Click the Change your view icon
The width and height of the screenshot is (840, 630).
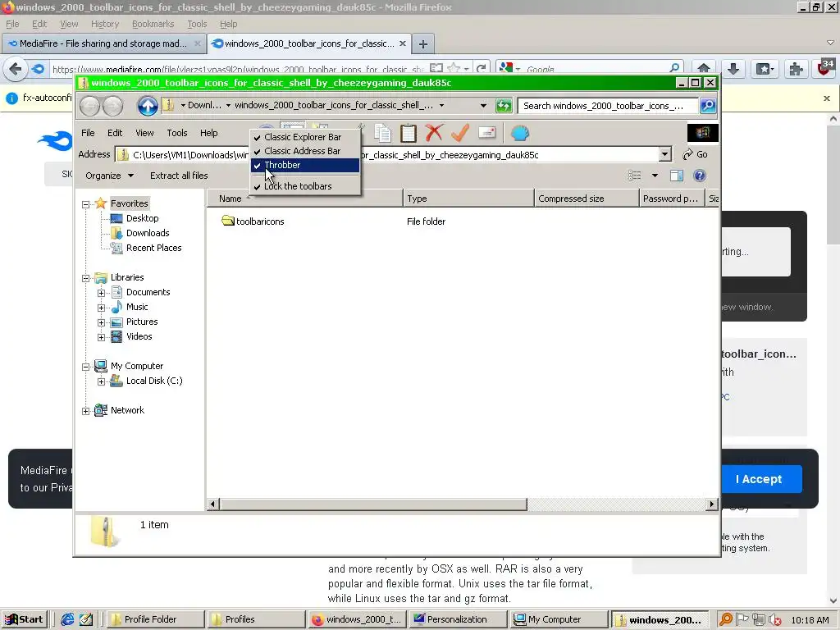pos(635,176)
